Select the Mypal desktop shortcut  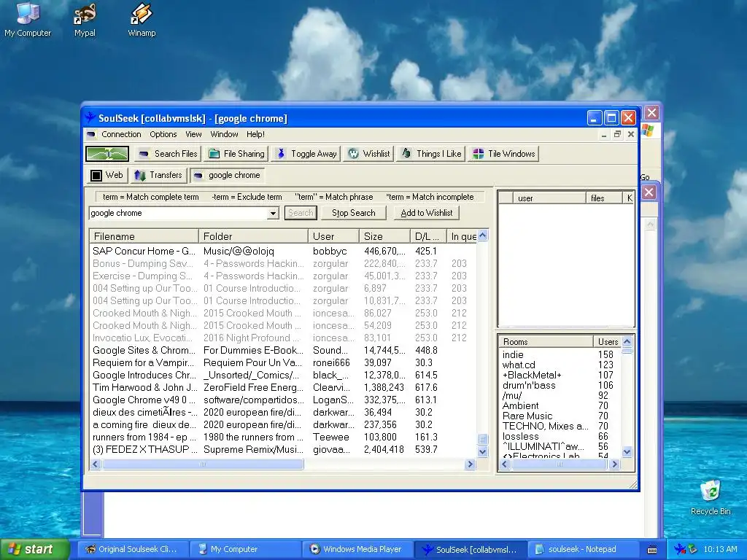[x=85, y=20]
